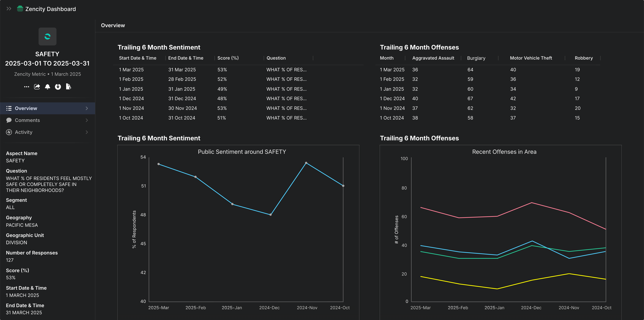Click Burglary value 58 for October 2024
The height and width of the screenshot is (320, 644).
pos(470,118)
